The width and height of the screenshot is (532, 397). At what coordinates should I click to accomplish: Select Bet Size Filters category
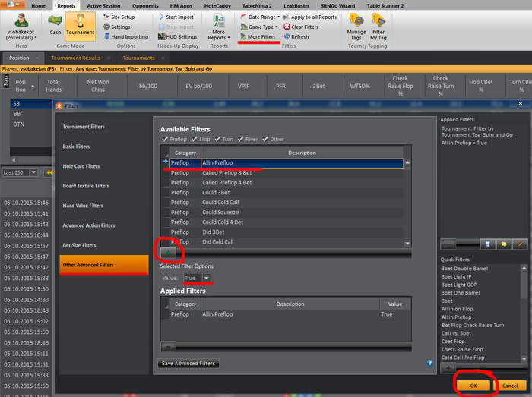pos(104,245)
